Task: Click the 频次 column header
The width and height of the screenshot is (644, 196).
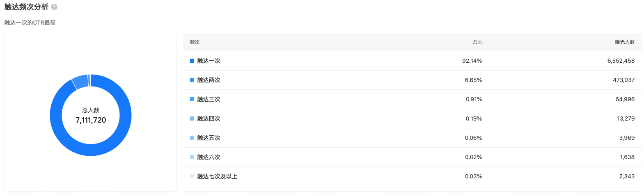Action: (195, 42)
